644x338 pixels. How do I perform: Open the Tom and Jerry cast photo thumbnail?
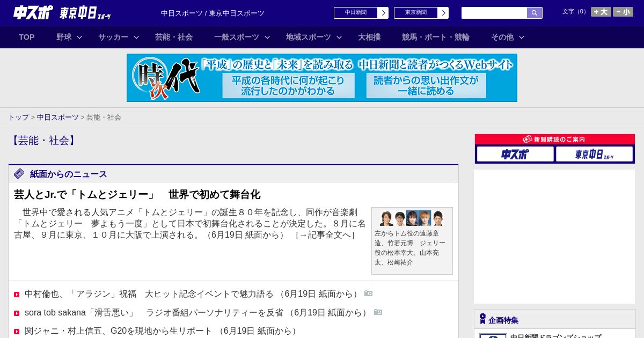click(x=412, y=218)
